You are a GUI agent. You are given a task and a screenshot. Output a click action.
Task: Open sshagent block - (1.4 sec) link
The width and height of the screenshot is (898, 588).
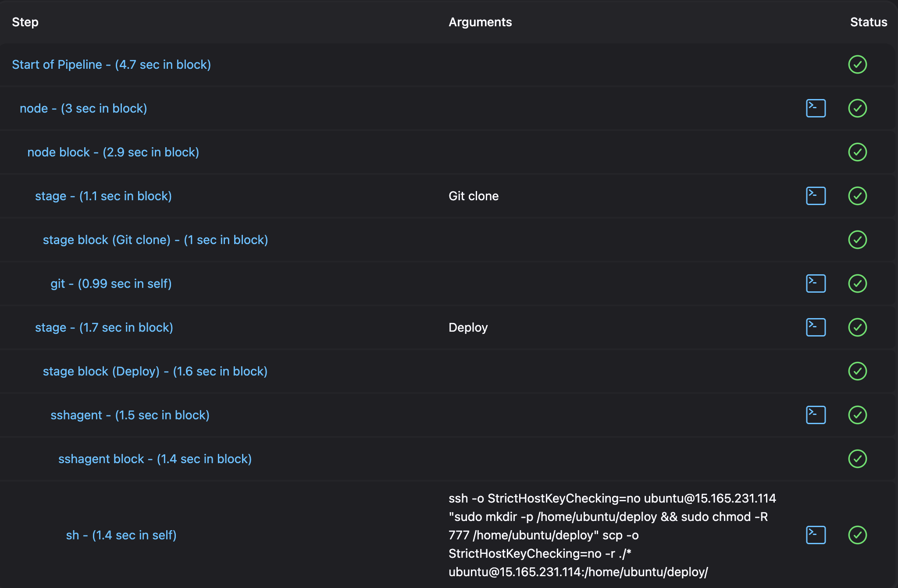(155, 459)
